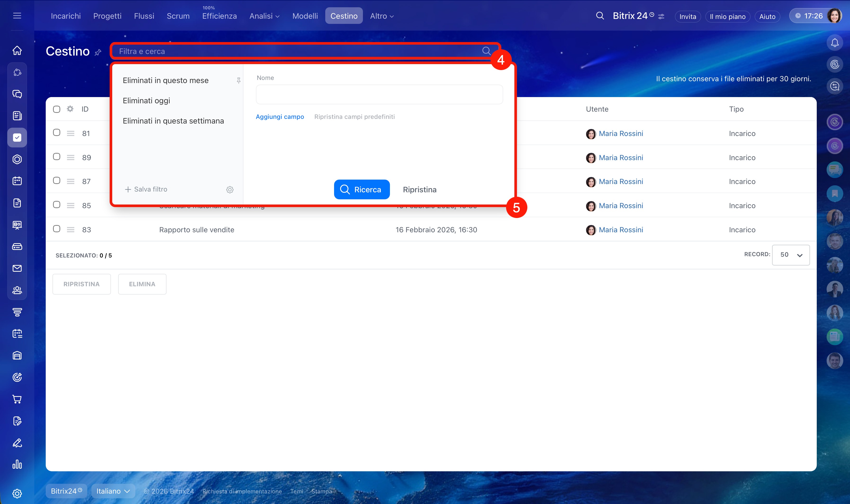
Task: Click the magnifier in filter search bar
Action: 486,51
